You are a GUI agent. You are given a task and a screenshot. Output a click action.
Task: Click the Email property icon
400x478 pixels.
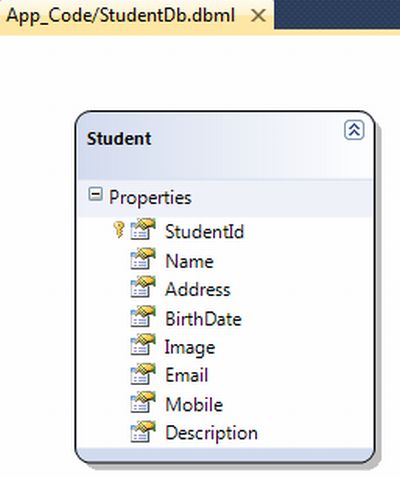[x=143, y=374]
